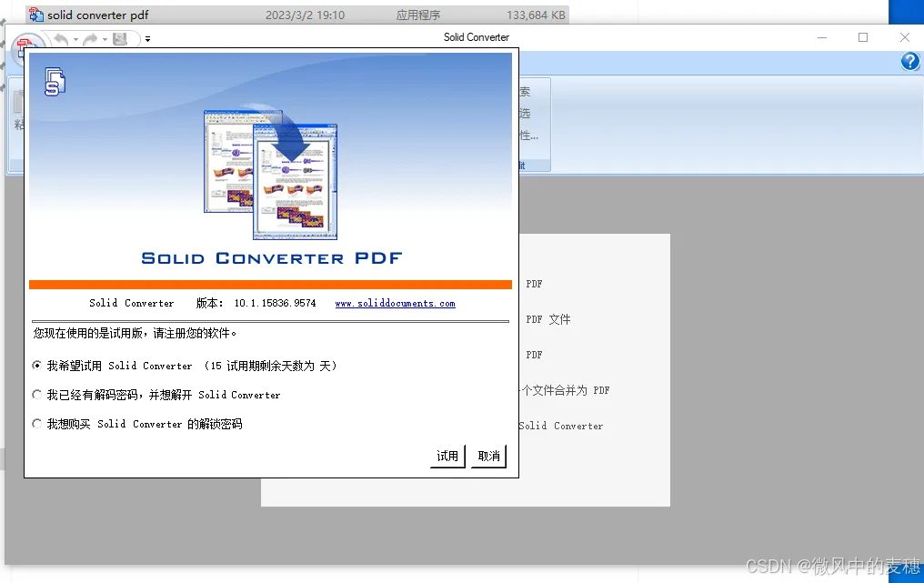The image size is (924, 583).
Task: Close the Solid Converter window
Action: click(x=905, y=37)
